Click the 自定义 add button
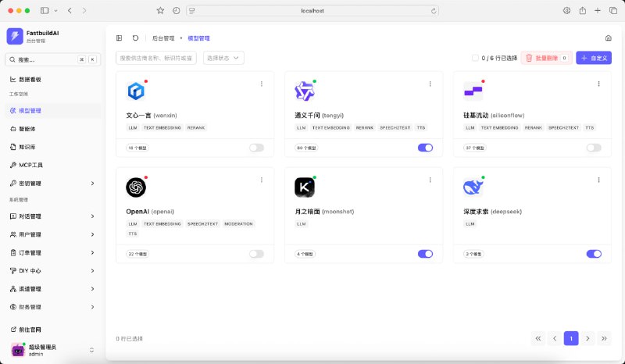The width and height of the screenshot is (625, 364). click(594, 58)
